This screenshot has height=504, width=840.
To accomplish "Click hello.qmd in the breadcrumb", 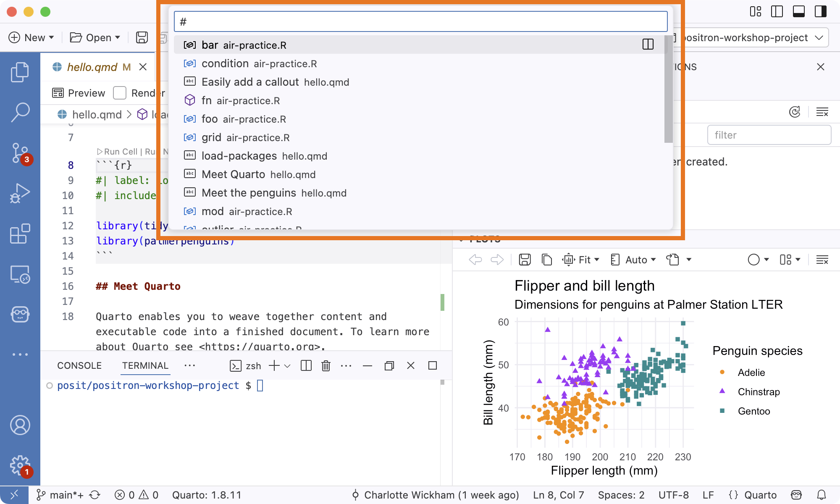I will click(97, 114).
